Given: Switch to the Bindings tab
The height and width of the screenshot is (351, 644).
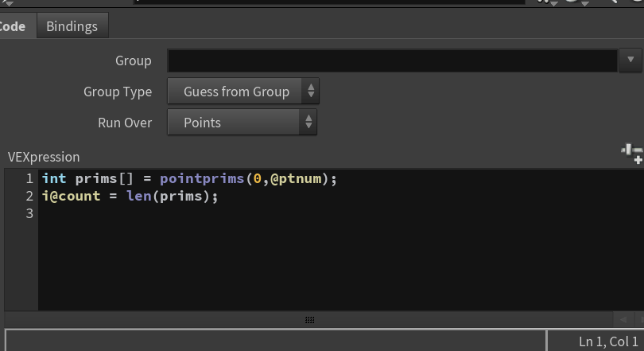Looking at the screenshot, I should coord(72,26).
